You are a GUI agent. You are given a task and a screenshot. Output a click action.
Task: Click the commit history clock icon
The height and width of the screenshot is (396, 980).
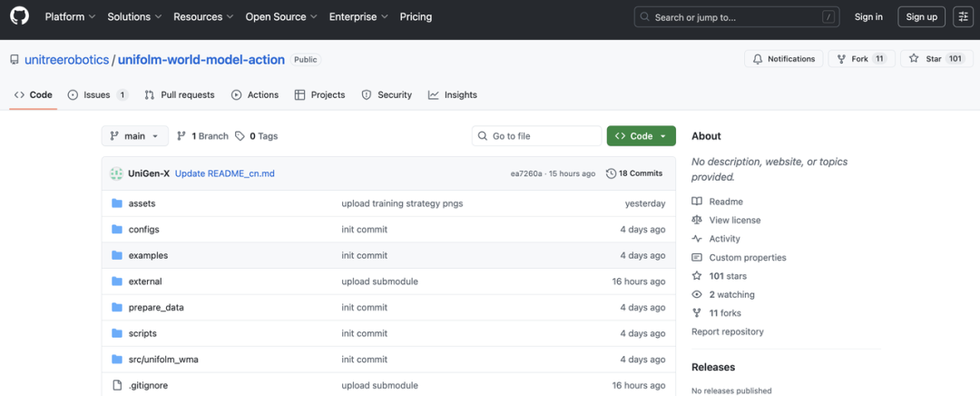pyautogui.click(x=611, y=173)
